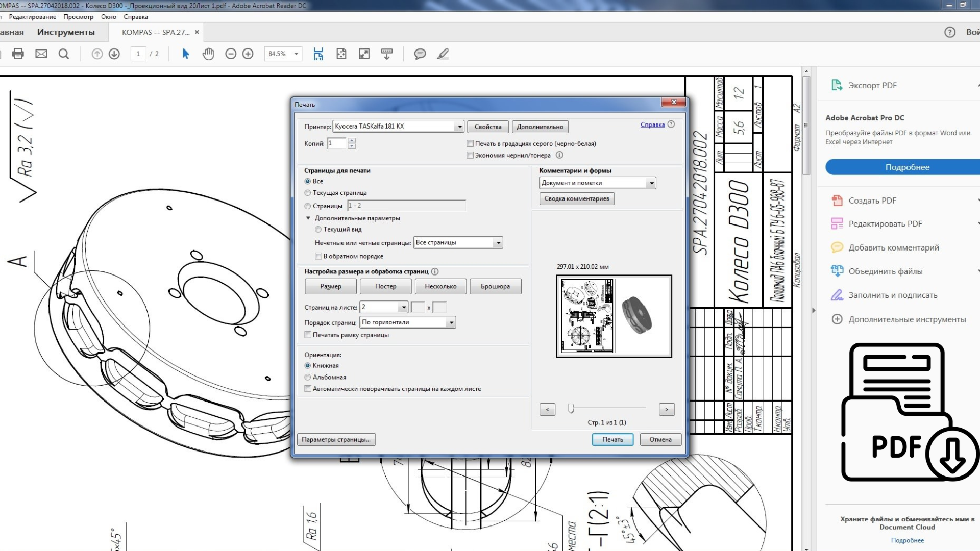Open the 'Просмотр' menu
This screenshot has width=980, height=551.
pos(79,17)
